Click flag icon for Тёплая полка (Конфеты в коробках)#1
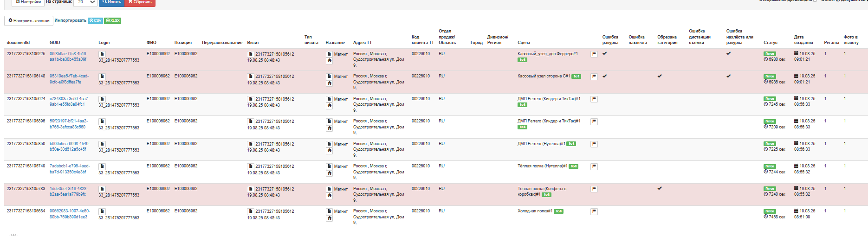 tap(594, 189)
